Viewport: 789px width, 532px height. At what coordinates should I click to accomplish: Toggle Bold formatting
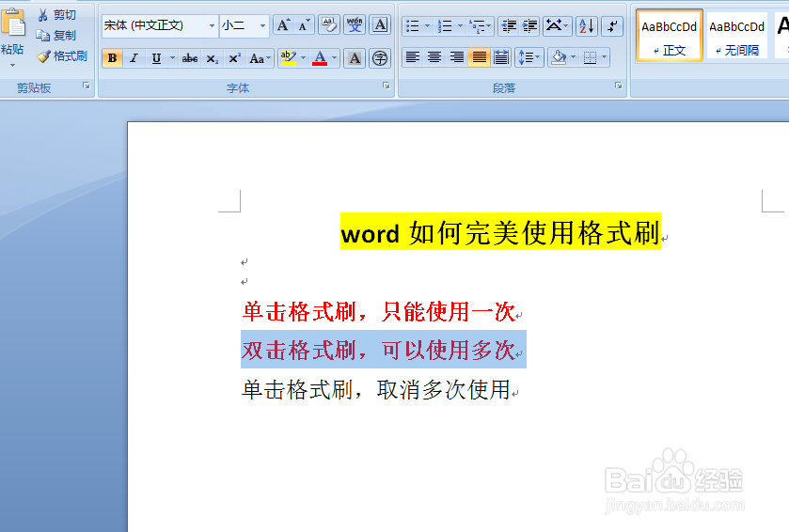tap(112, 58)
